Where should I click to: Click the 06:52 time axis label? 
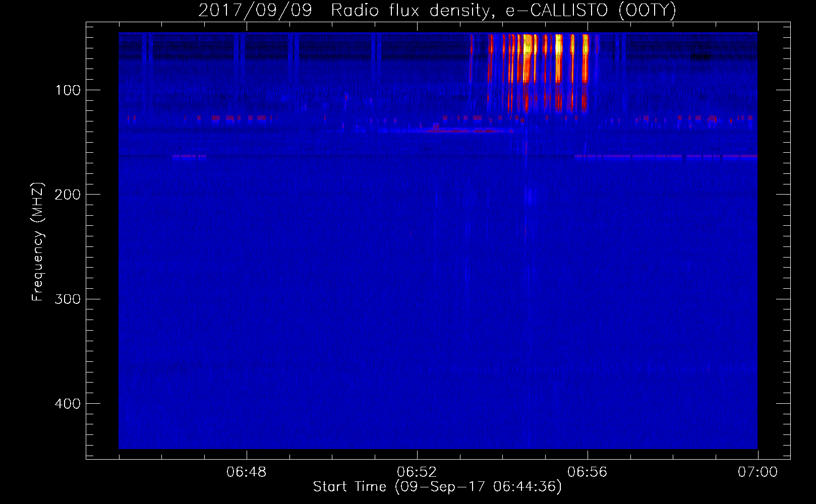coord(417,472)
